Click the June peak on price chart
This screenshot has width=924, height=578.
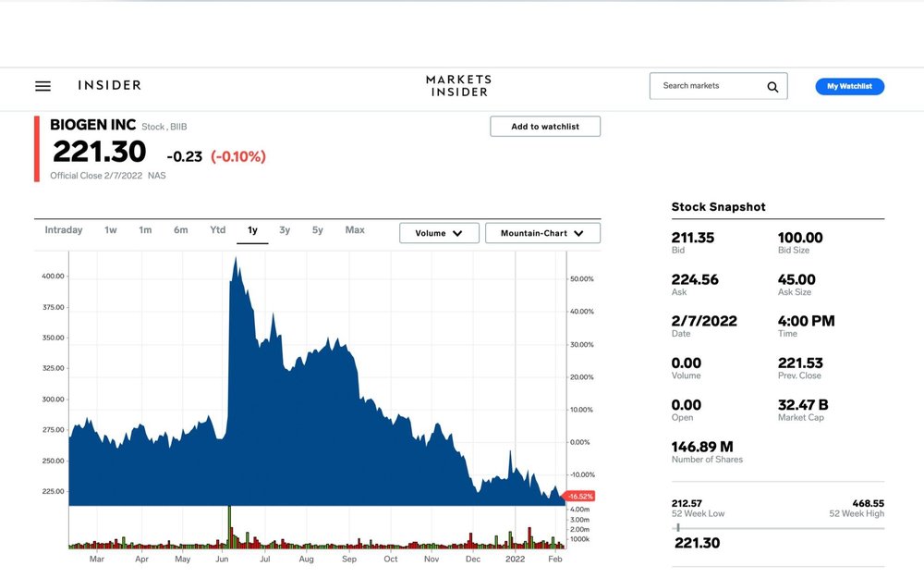click(236, 260)
